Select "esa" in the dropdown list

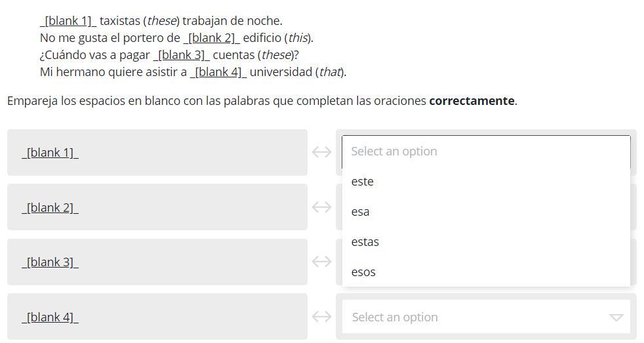point(361,212)
